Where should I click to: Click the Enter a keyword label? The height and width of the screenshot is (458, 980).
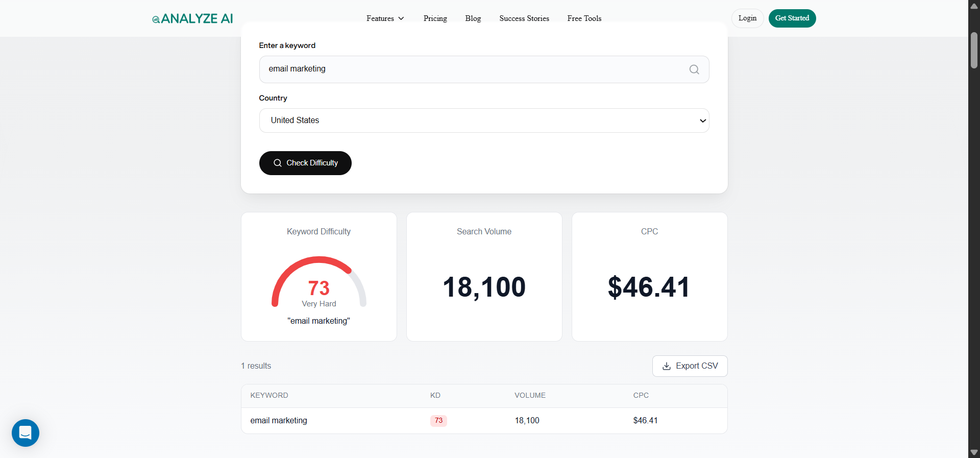tap(287, 45)
